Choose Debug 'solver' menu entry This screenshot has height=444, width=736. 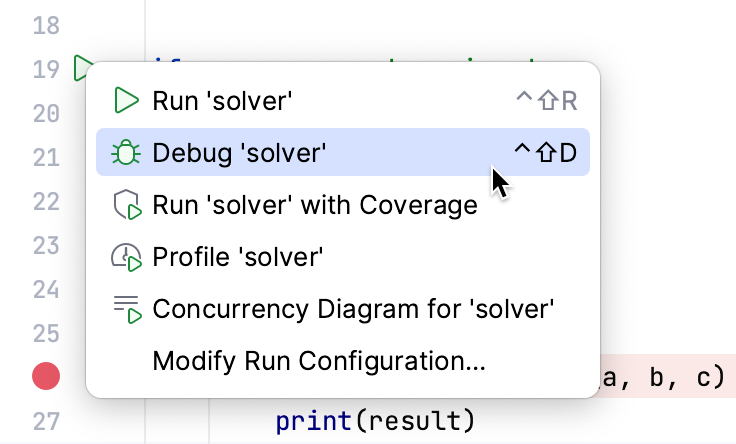pyautogui.click(x=240, y=153)
